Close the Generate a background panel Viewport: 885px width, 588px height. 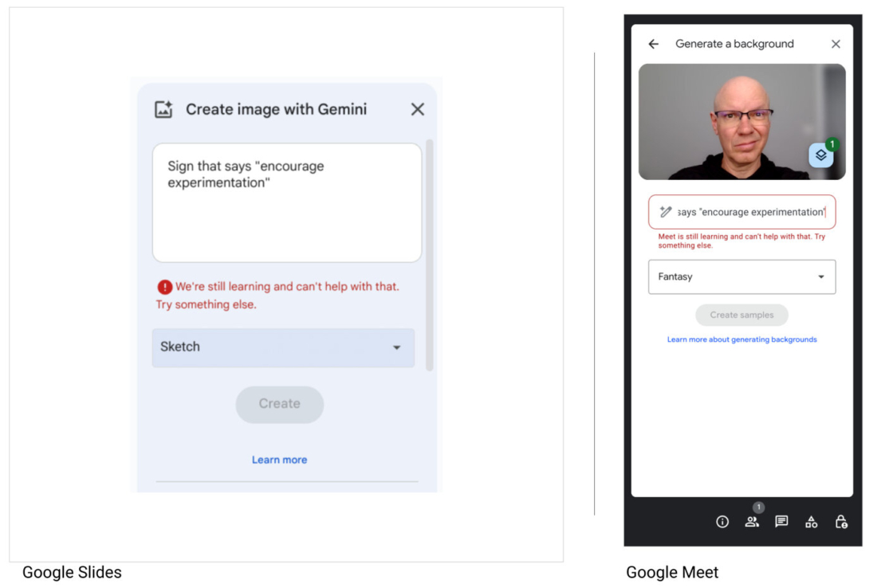835,44
